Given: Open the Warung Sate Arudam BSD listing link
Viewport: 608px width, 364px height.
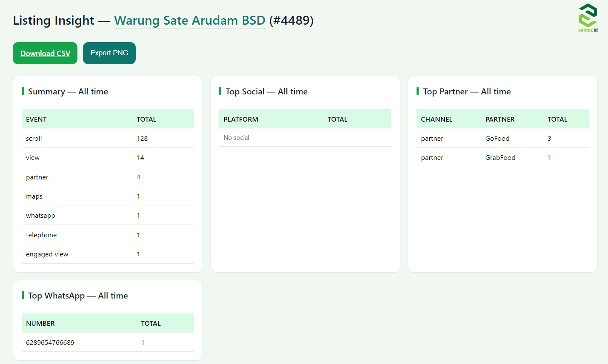Looking at the screenshot, I should click(189, 20).
